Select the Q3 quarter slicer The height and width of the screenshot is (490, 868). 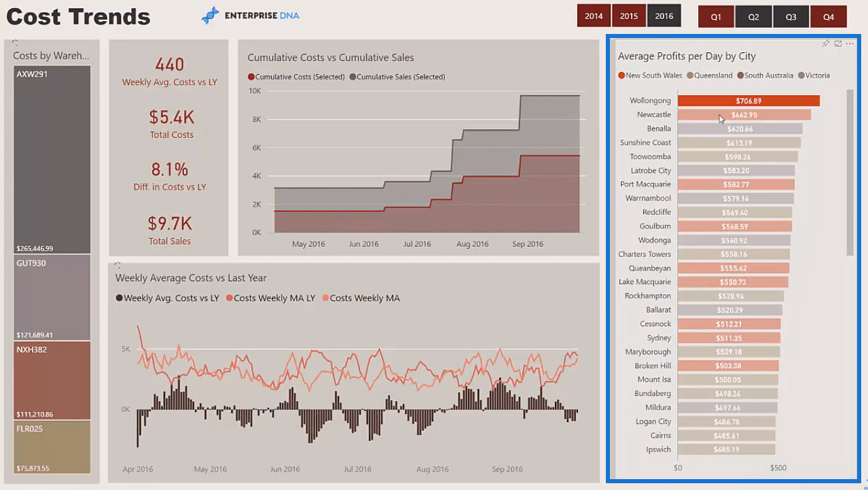pyautogui.click(x=791, y=17)
